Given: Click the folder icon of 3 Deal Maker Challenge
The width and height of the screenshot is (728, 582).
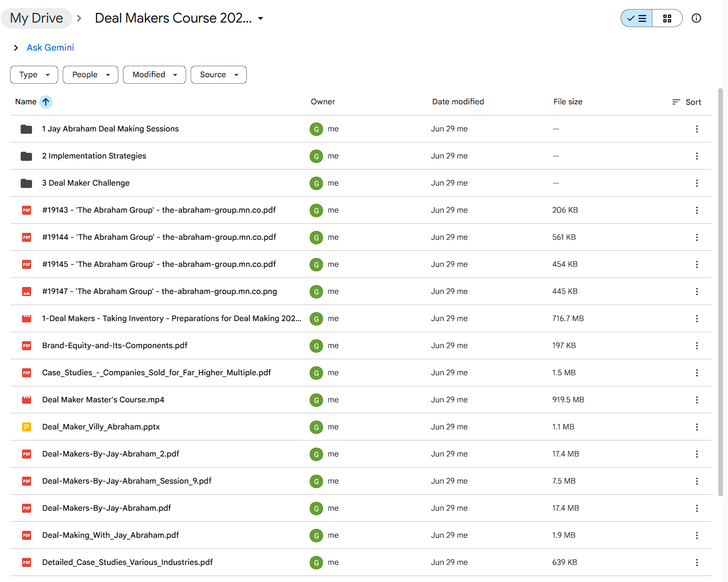Looking at the screenshot, I should point(27,183).
